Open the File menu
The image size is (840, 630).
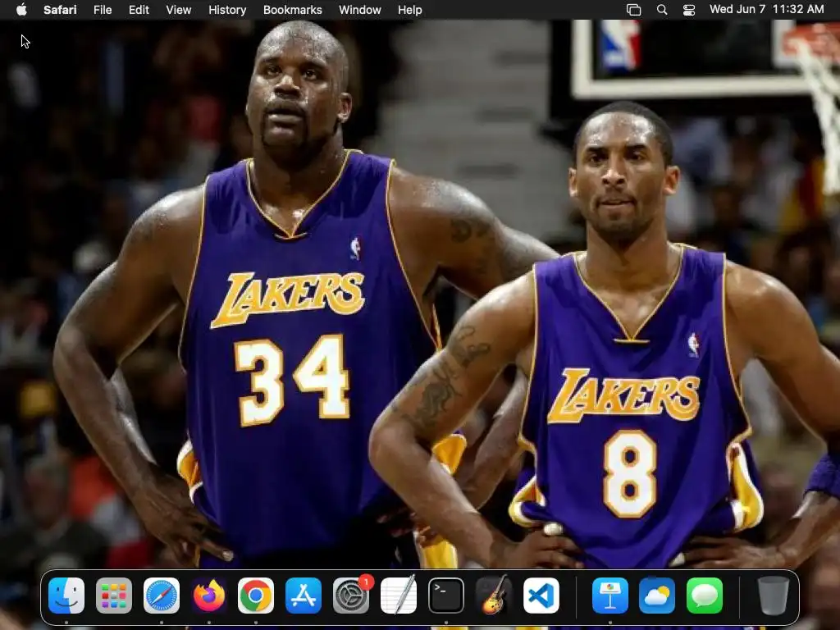point(103,10)
